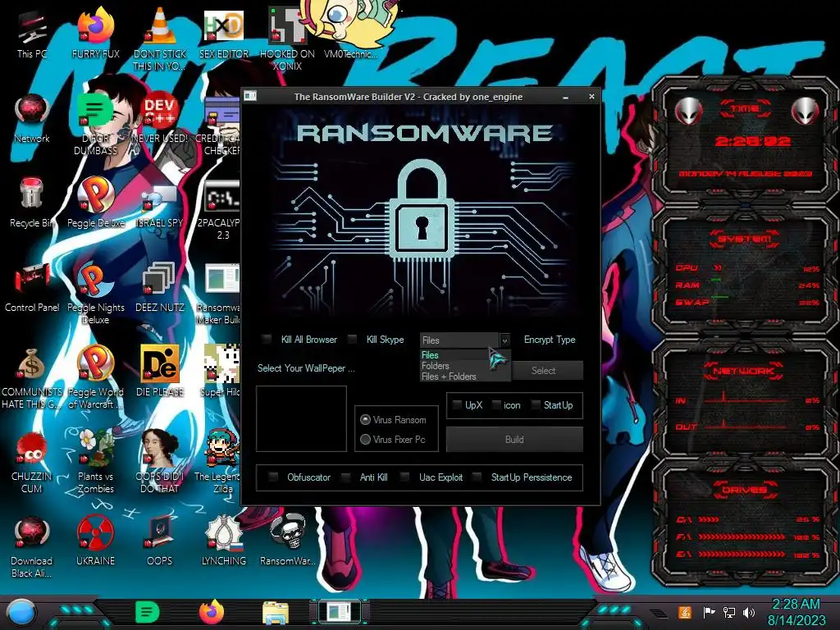The image size is (840, 630).
Task: Click the Encrypt Type label
Action: pos(550,340)
